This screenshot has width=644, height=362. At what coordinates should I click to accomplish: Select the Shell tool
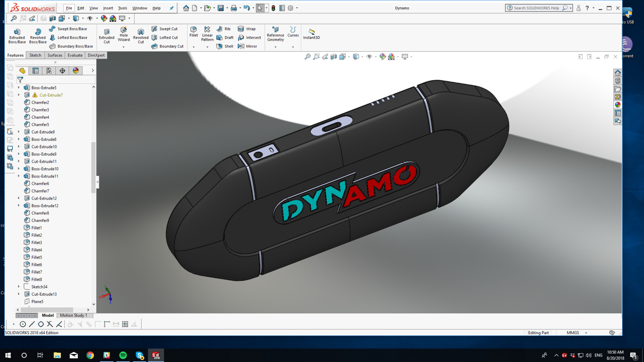click(225, 46)
